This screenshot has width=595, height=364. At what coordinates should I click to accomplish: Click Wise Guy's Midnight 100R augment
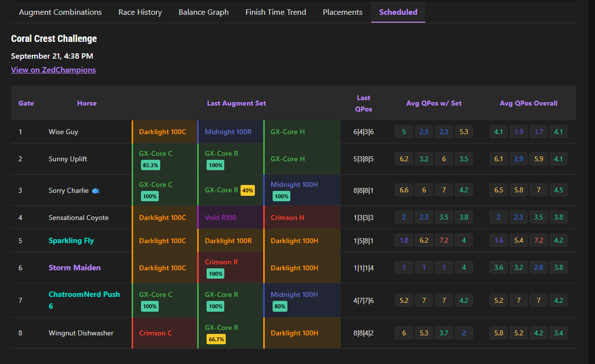231,132
